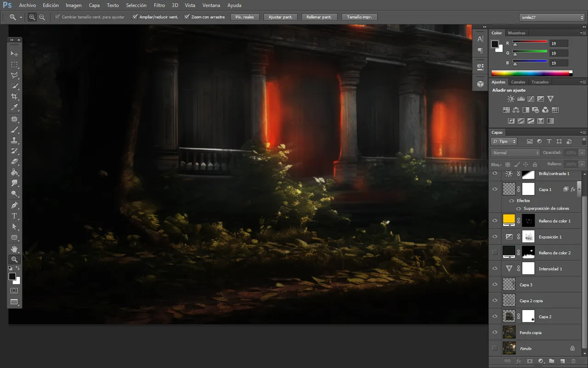
Task: Show the Relleno de color 2 layer
Action: tap(495, 253)
